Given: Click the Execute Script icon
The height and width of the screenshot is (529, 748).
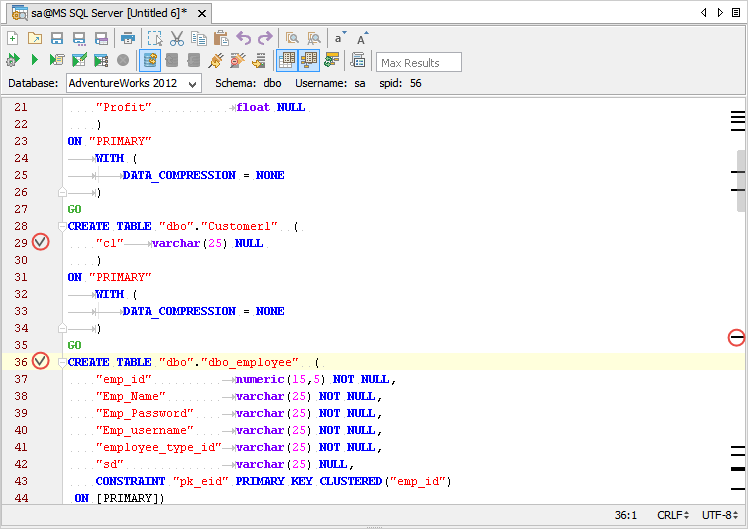Looking at the screenshot, I should pyautogui.click(x=57, y=60).
